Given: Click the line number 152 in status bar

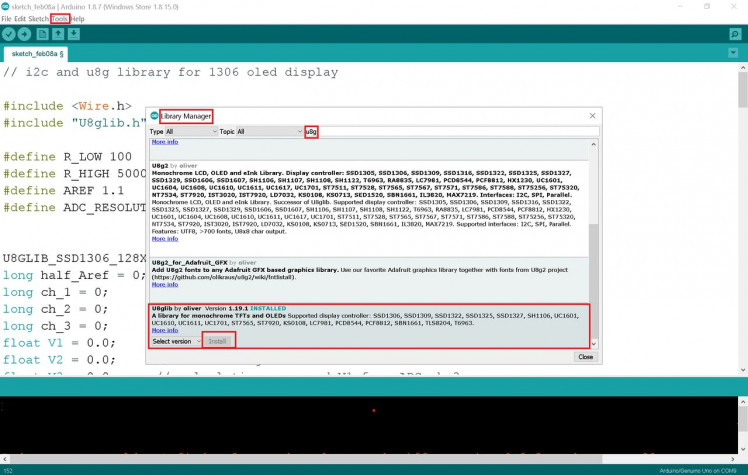Looking at the screenshot, I should click(x=8, y=471).
